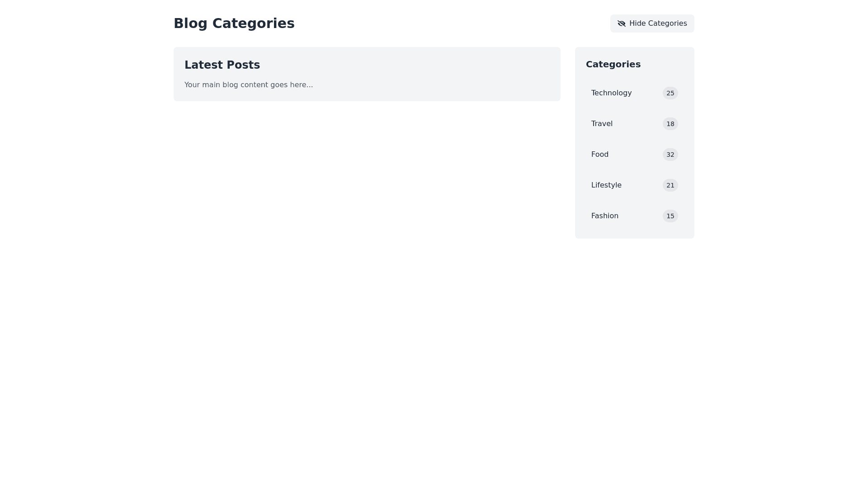This screenshot has width=868, height=488.
Task: Click the crossed-eye icon beside Hide Categories
Action: pos(622,23)
